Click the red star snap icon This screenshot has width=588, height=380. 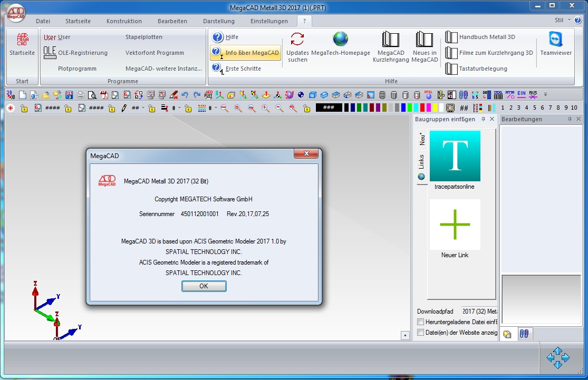click(11, 108)
